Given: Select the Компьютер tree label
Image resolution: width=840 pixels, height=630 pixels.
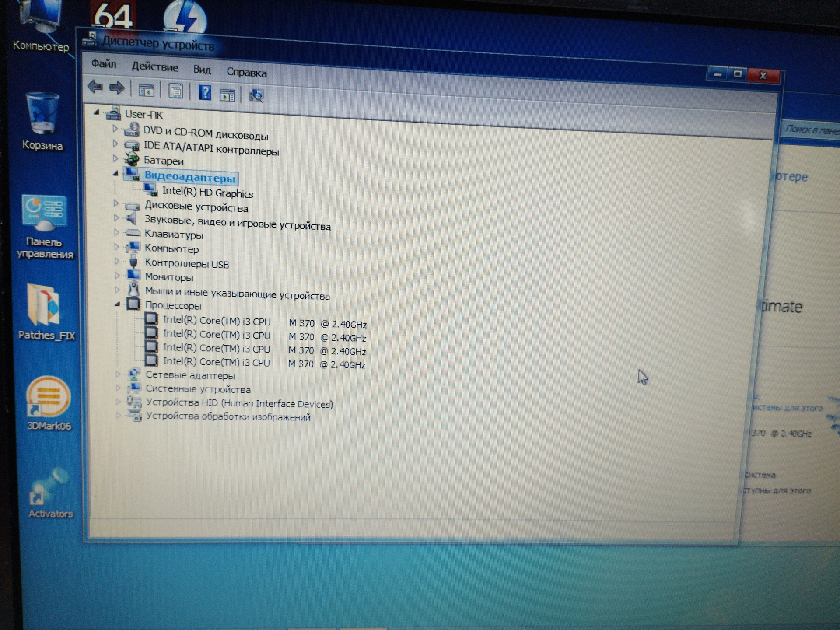Looking at the screenshot, I should pos(171,248).
